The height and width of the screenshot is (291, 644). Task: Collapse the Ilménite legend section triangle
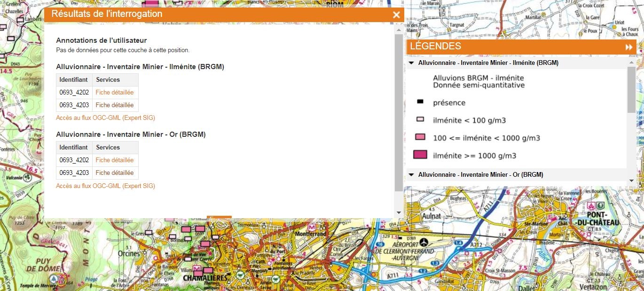coord(411,63)
